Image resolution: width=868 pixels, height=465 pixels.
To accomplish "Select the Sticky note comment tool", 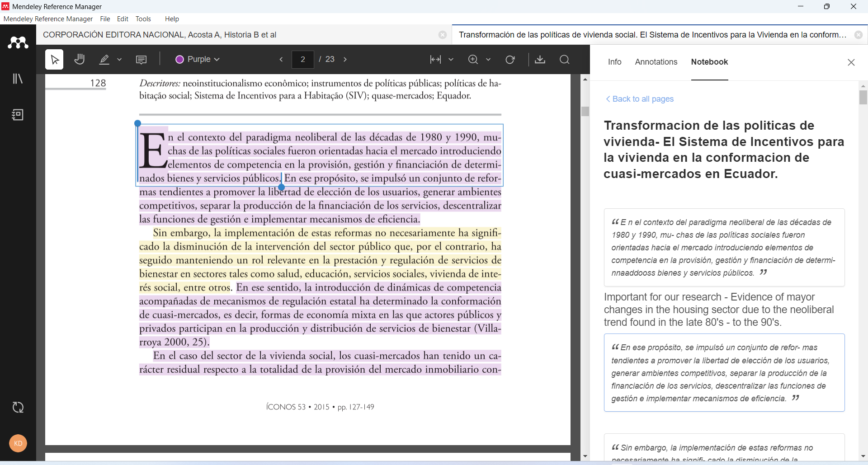I will click(x=141, y=60).
